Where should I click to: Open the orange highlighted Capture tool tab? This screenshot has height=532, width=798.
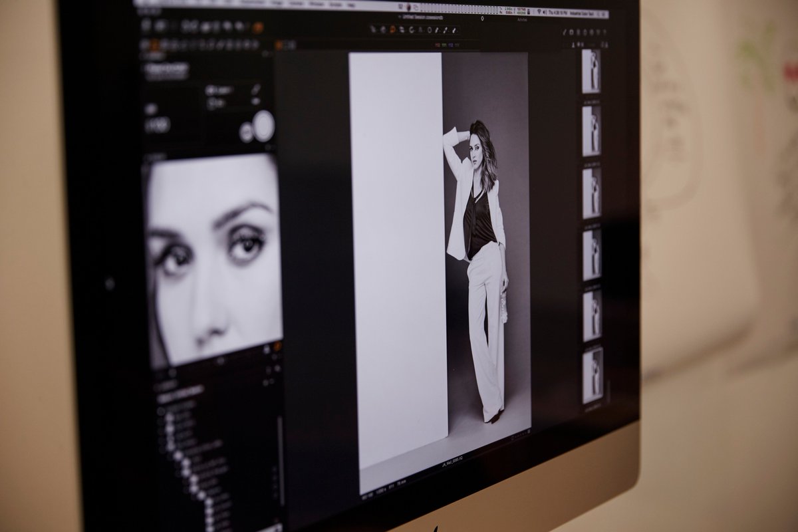coord(154,45)
